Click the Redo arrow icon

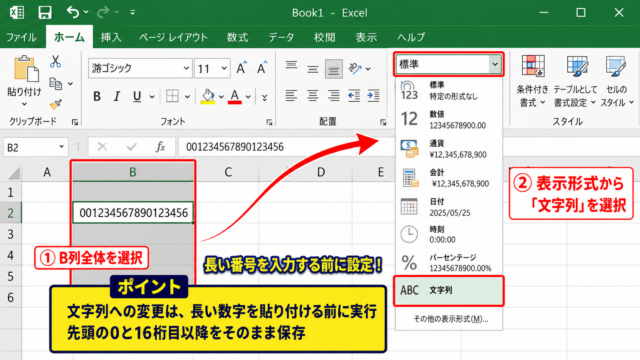point(103,12)
